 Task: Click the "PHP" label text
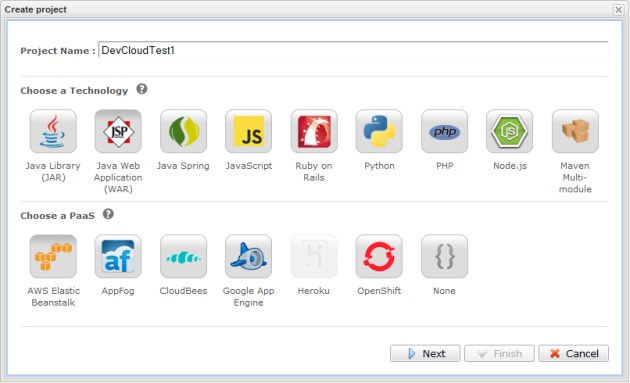pos(445,166)
